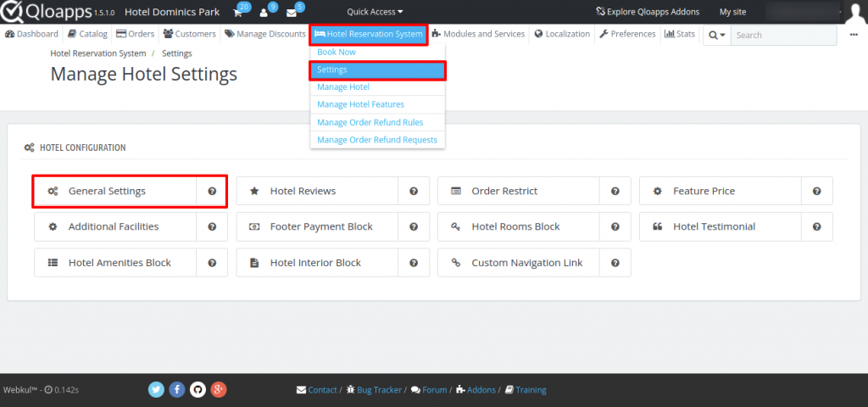This screenshot has height=407, width=868.
Task: Open the Preferences menu
Action: pyautogui.click(x=627, y=34)
